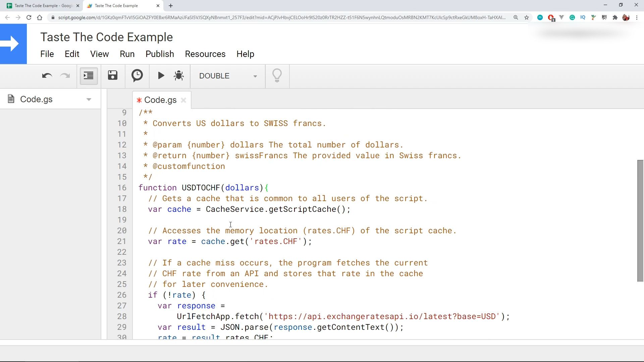Start debugging with the bug icon
The height and width of the screenshot is (362, 644).
click(179, 76)
